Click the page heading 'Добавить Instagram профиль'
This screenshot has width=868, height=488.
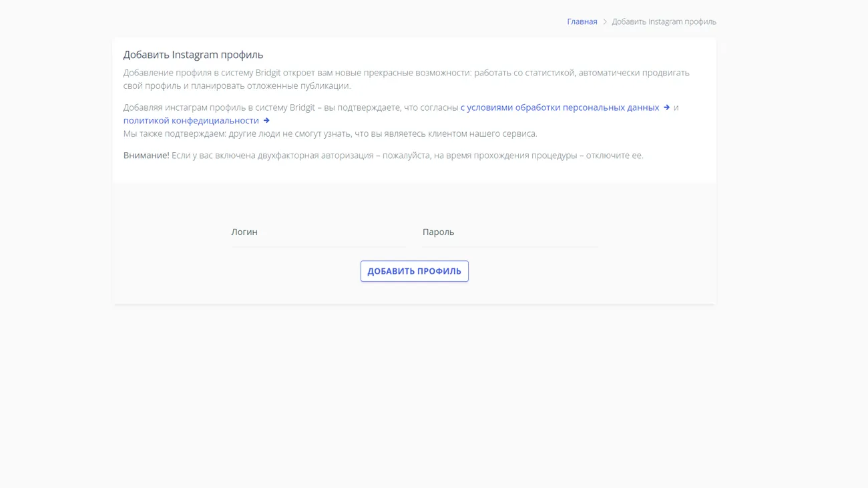(x=193, y=55)
